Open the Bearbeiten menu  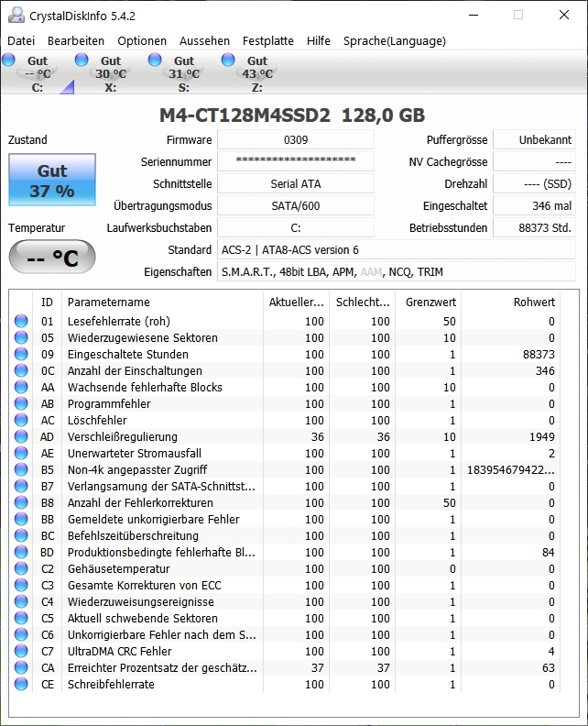click(76, 40)
